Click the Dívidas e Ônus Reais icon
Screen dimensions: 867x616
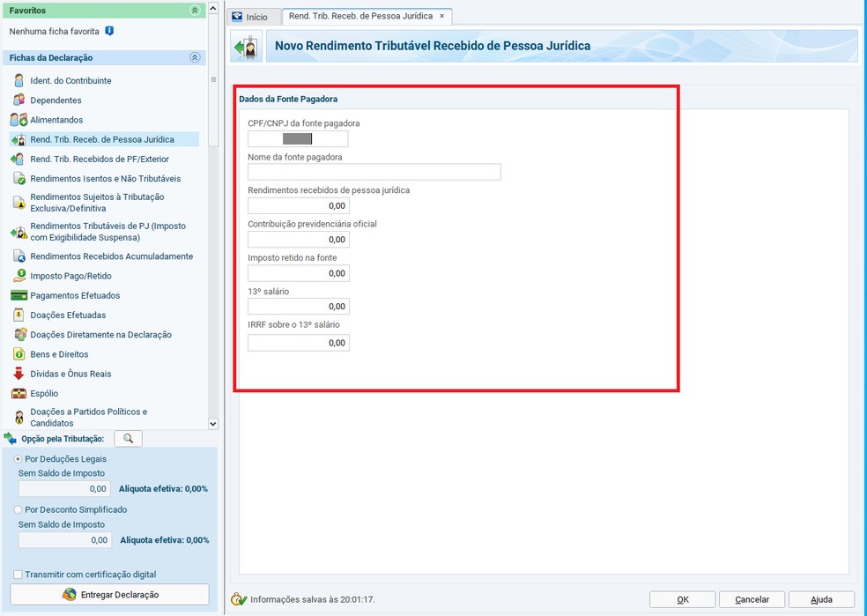19,374
